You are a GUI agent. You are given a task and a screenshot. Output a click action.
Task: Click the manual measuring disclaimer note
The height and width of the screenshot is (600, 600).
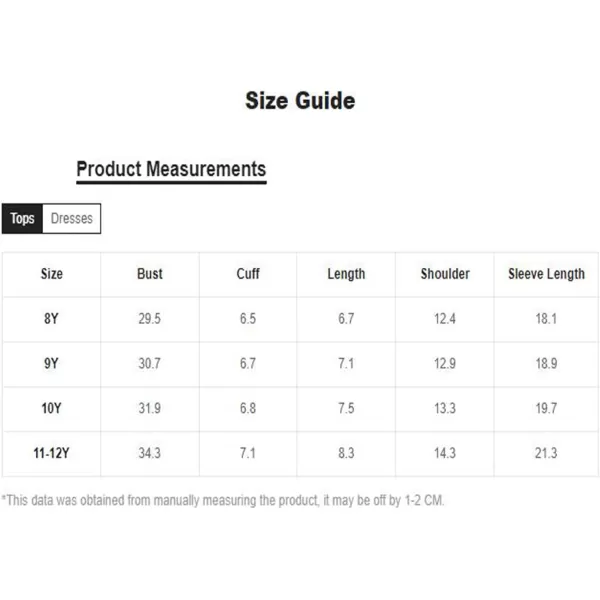click(x=222, y=500)
